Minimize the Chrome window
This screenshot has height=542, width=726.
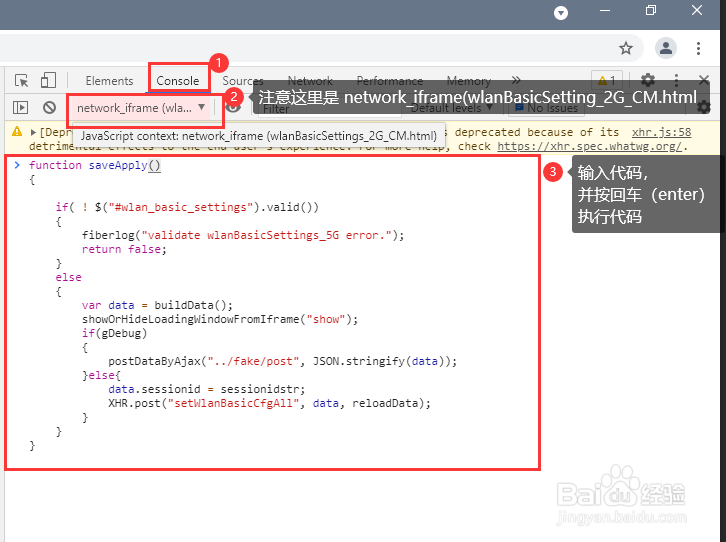pos(605,10)
